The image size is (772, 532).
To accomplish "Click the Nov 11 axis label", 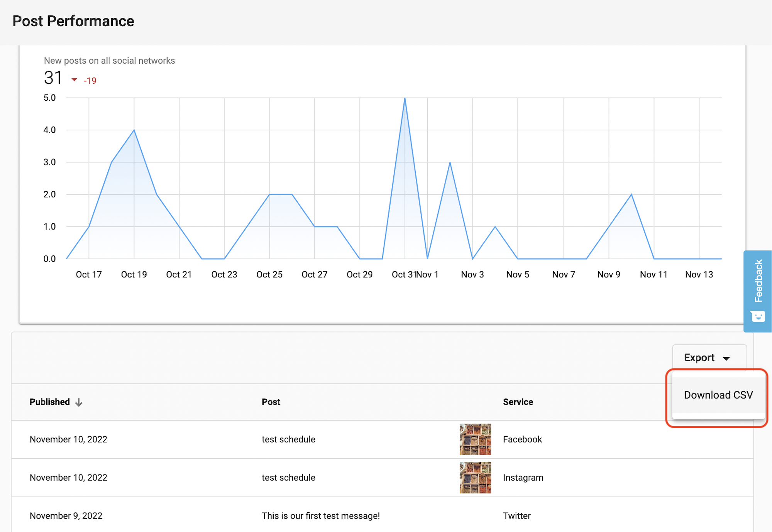I will click(653, 274).
